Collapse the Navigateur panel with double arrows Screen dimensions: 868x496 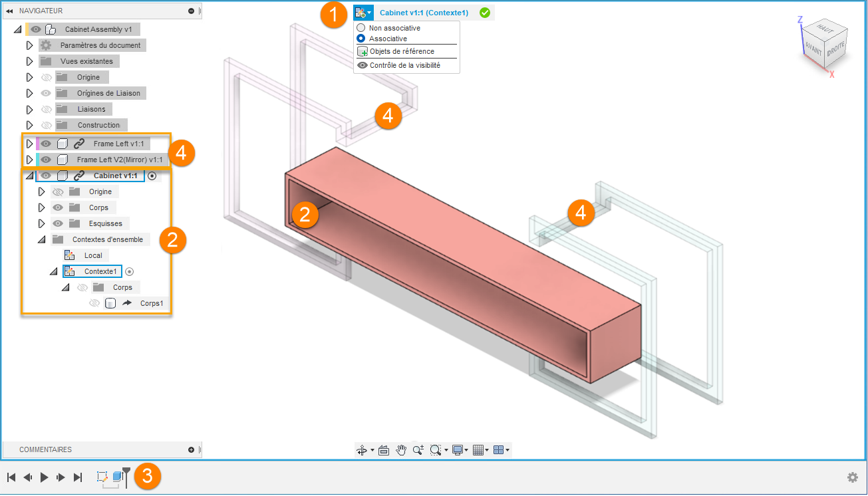tap(9, 11)
